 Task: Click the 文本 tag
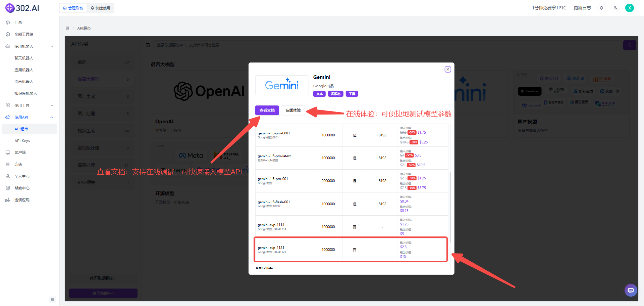pyautogui.click(x=319, y=94)
